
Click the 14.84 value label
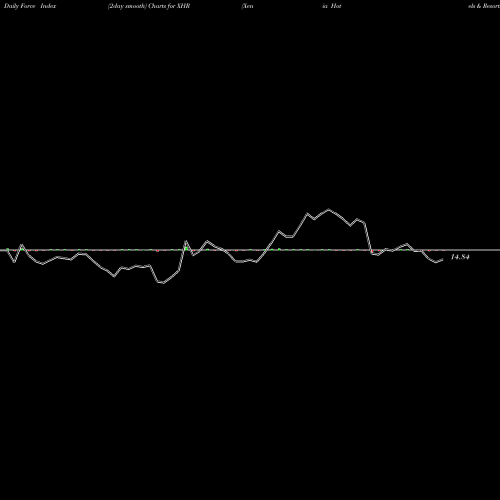[460, 257]
